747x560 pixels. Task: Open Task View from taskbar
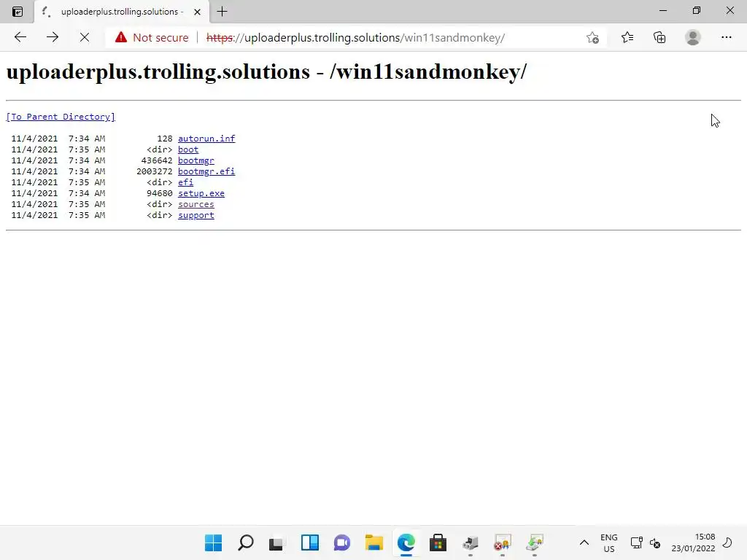[276, 542]
